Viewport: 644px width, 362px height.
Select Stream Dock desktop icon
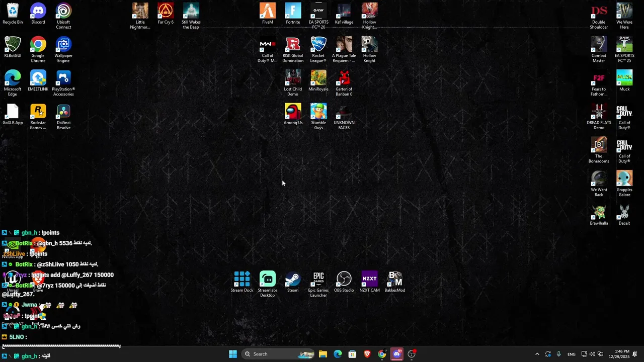click(242, 282)
